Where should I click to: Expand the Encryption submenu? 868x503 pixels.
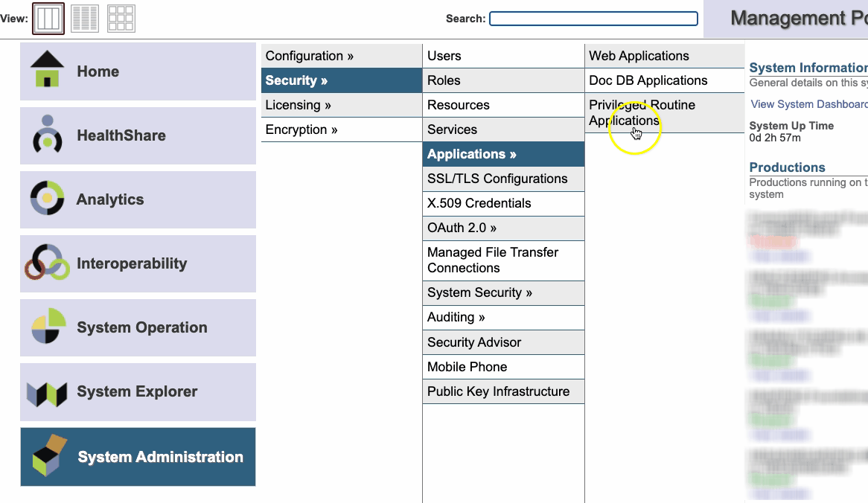[342, 129]
